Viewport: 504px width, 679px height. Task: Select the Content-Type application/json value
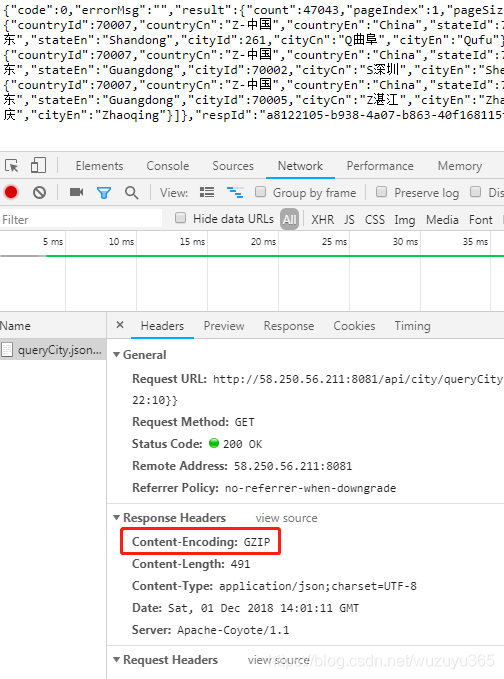click(x=318, y=586)
